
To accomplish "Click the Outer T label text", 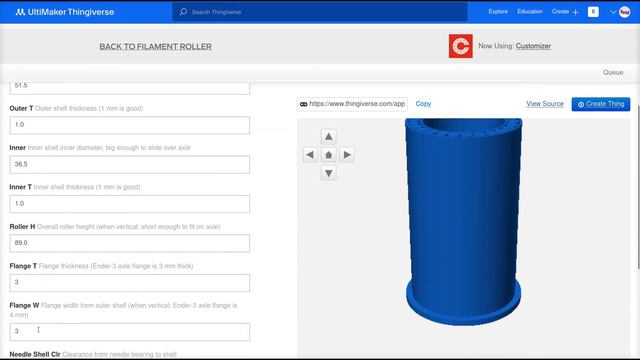I will (x=21, y=108).
